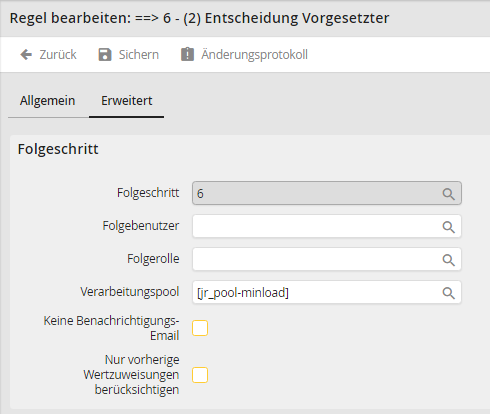Click the back arrow icon
Screen dimensions: 490x414
pyautogui.click(x=26, y=54)
